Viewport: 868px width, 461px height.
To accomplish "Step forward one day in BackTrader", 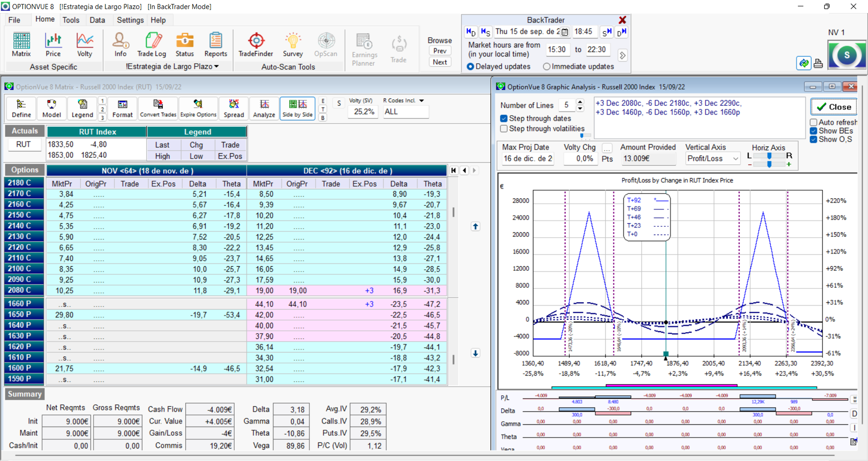I will coord(621,32).
